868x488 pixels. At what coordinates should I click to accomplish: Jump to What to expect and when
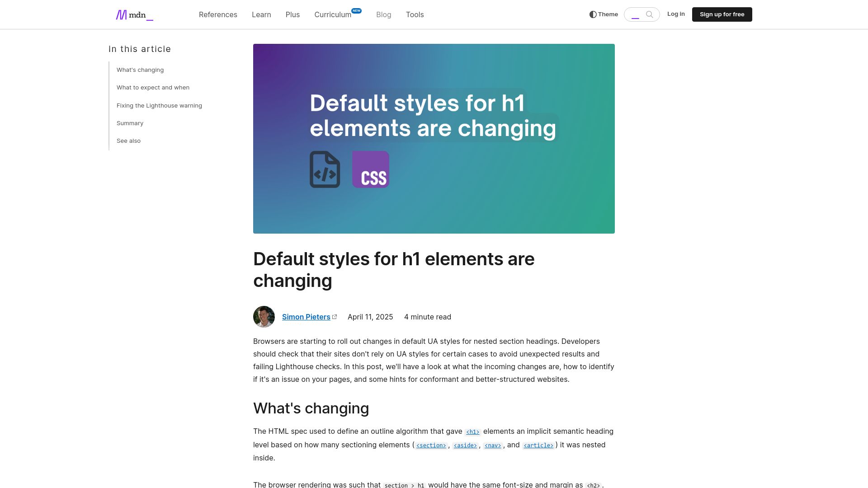[153, 87]
